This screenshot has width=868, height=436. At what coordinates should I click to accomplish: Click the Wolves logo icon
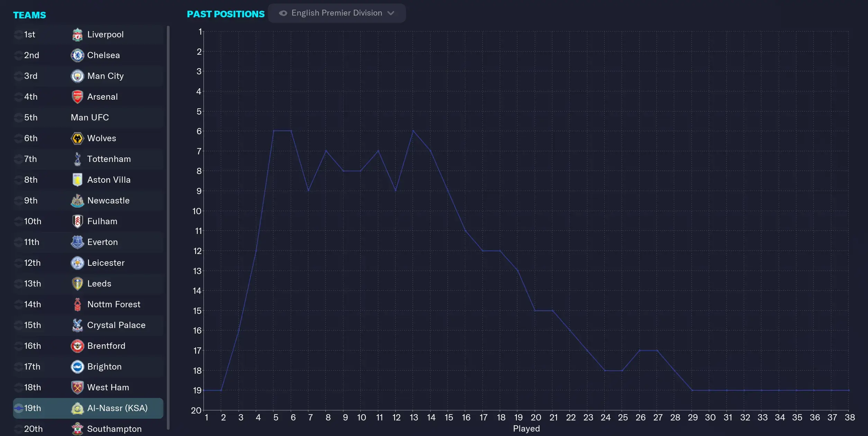point(77,138)
